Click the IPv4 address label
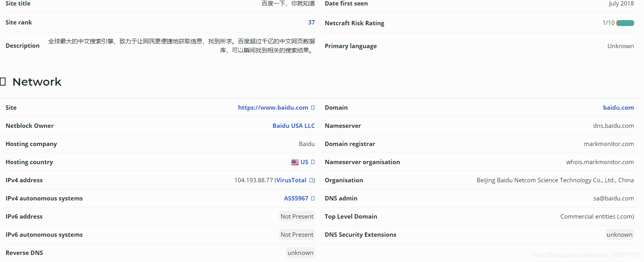The image size is (644, 262). (x=24, y=180)
